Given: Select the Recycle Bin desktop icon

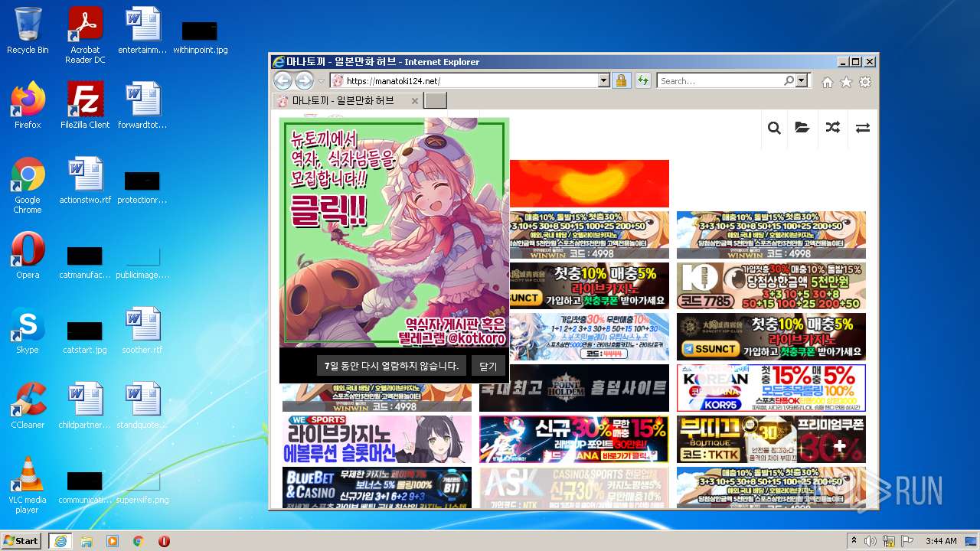Looking at the screenshot, I should [x=28, y=31].
